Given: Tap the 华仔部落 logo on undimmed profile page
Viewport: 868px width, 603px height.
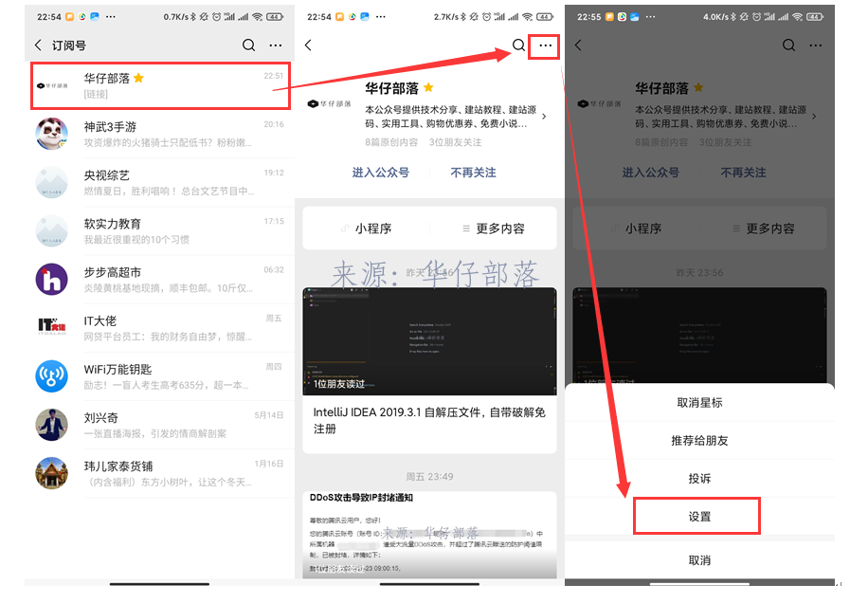Looking at the screenshot, I should (330, 103).
